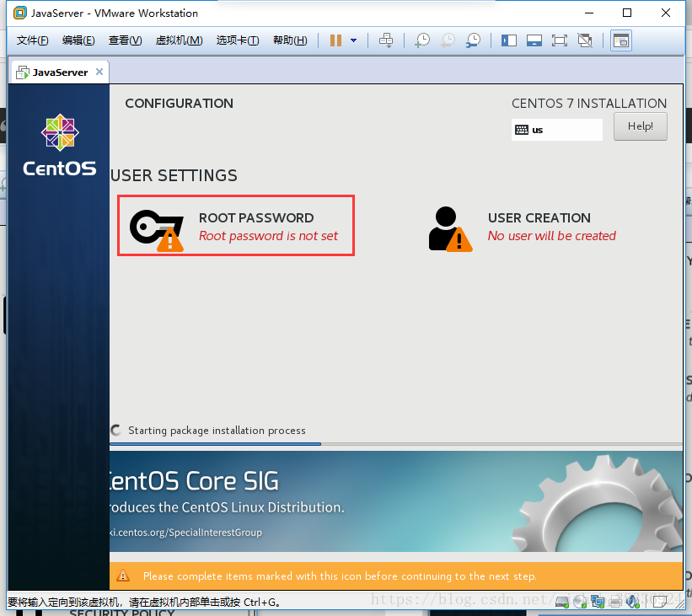
Task: Click the VMware Workstation title bar icon
Action: point(20,13)
